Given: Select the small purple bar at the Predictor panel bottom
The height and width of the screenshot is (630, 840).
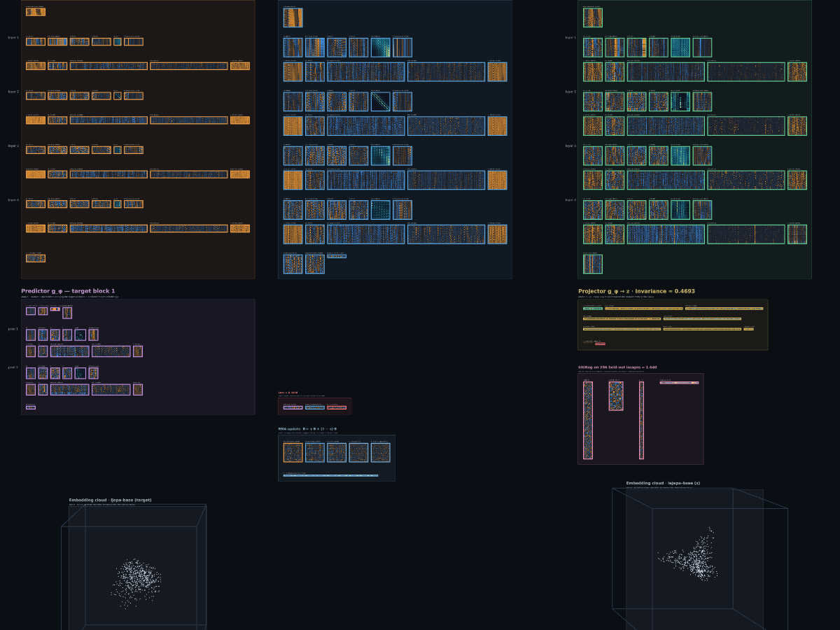Looking at the screenshot, I should [31, 407].
